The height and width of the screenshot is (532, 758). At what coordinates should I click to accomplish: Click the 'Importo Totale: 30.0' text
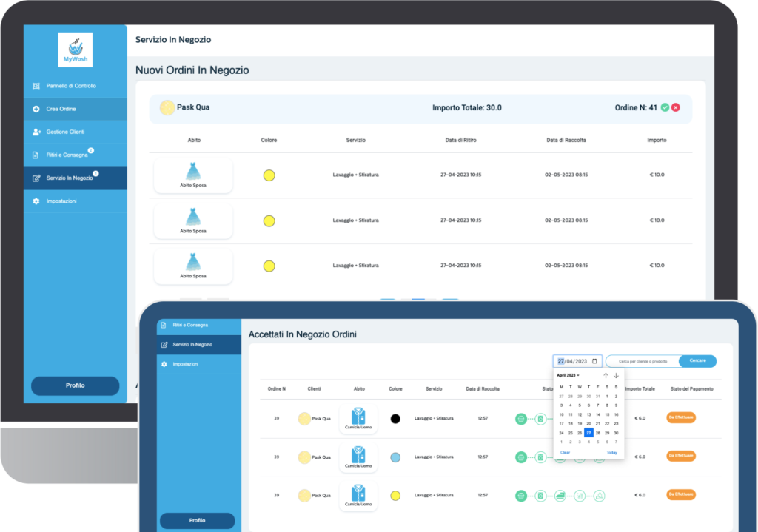pyautogui.click(x=467, y=108)
